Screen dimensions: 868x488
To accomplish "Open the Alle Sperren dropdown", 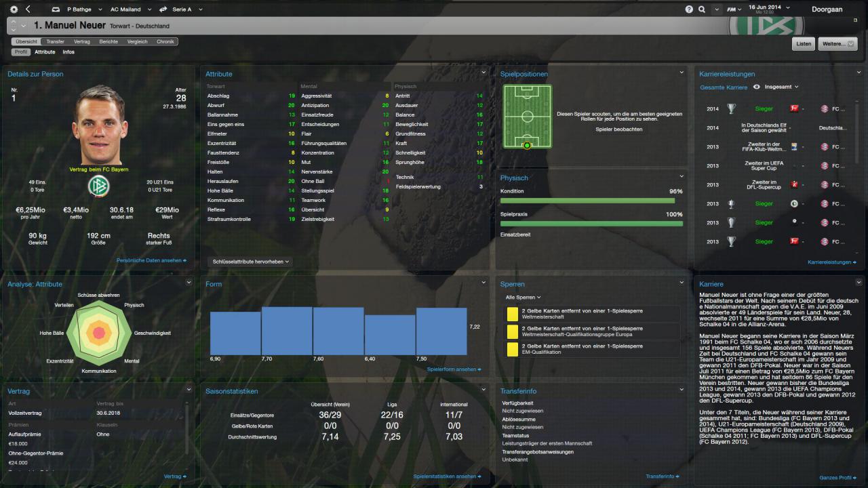I will point(524,297).
